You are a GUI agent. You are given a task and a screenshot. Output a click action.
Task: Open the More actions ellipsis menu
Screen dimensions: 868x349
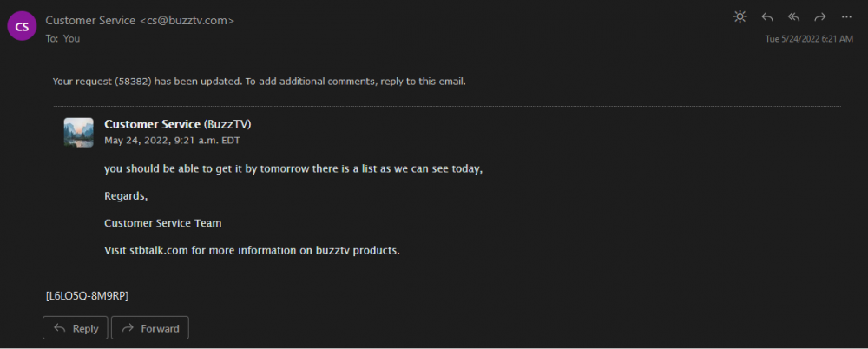[x=846, y=16]
